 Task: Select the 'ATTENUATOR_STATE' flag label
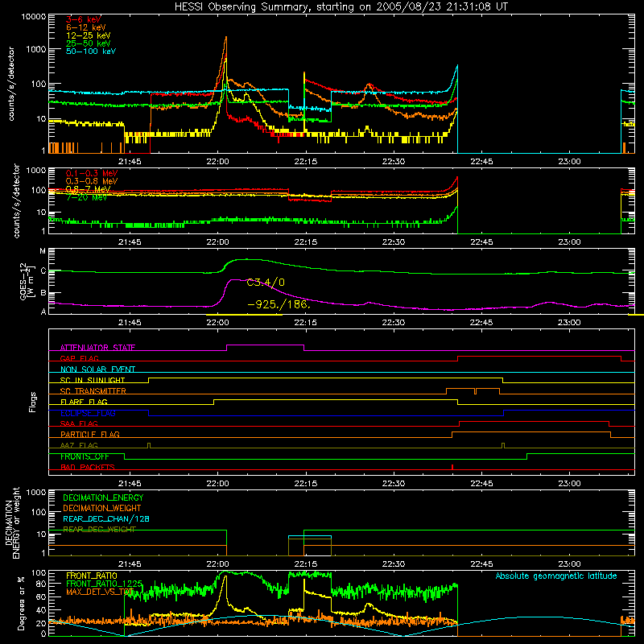97,348
